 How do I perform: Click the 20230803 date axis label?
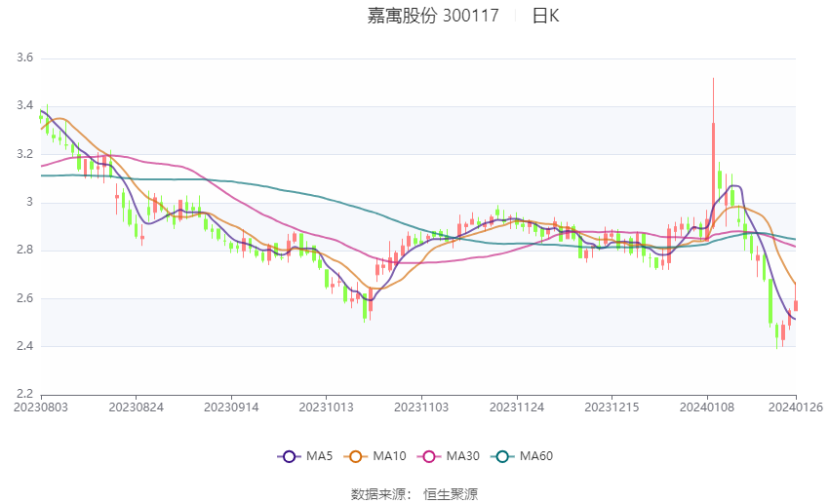point(41,407)
